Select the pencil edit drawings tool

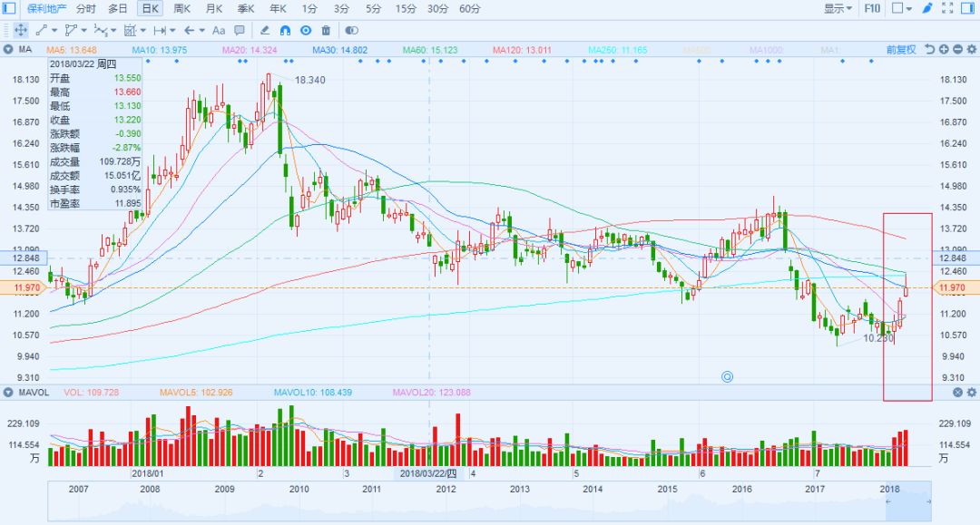coord(265,30)
